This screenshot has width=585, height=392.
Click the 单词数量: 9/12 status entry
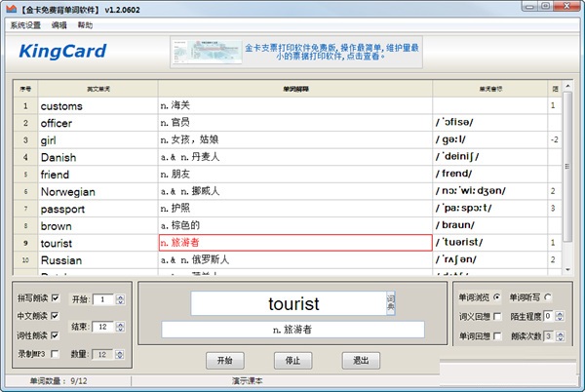58,381
